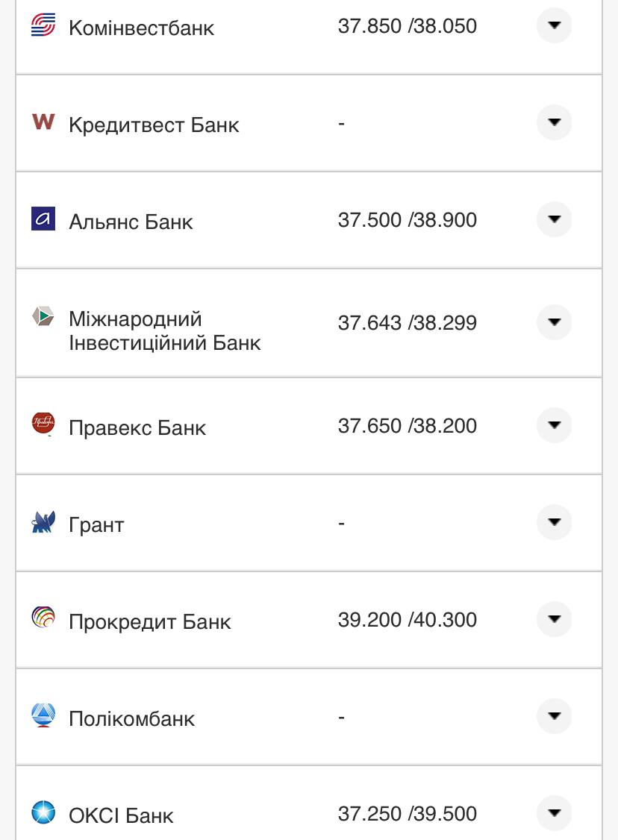
Task: Click the Полікомбанк logo icon
Action: pos(43,715)
